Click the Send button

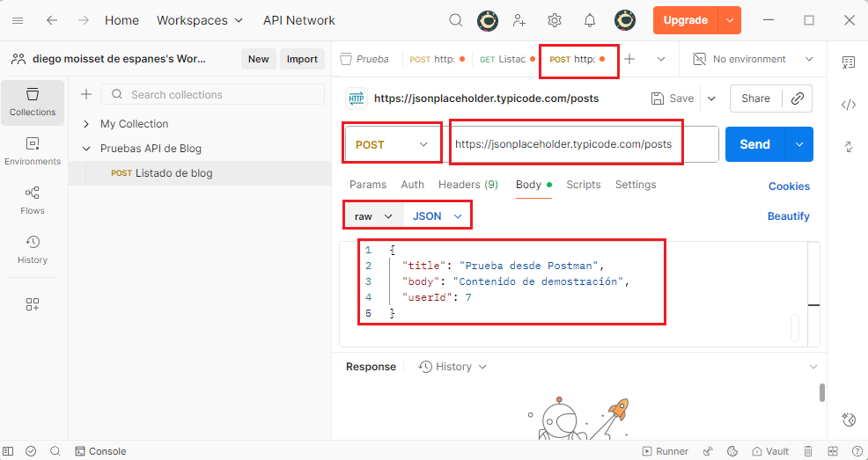click(x=754, y=144)
